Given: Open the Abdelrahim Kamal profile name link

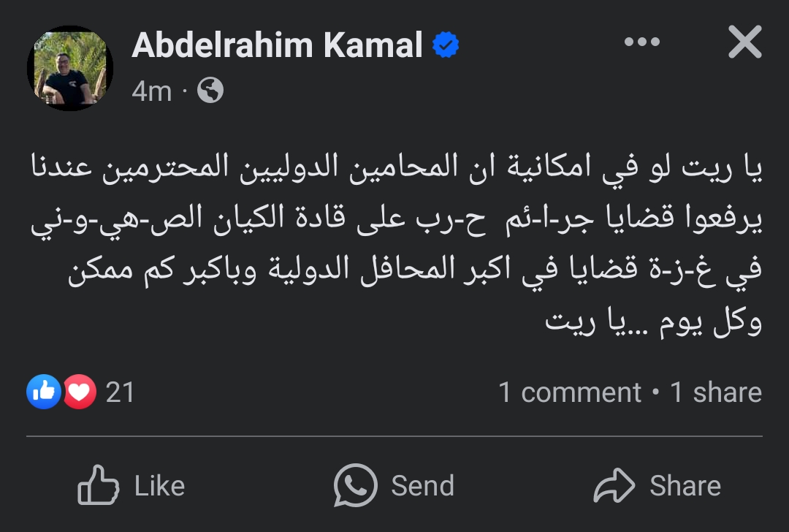Looking at the screenshot, I should coord(278,46).
